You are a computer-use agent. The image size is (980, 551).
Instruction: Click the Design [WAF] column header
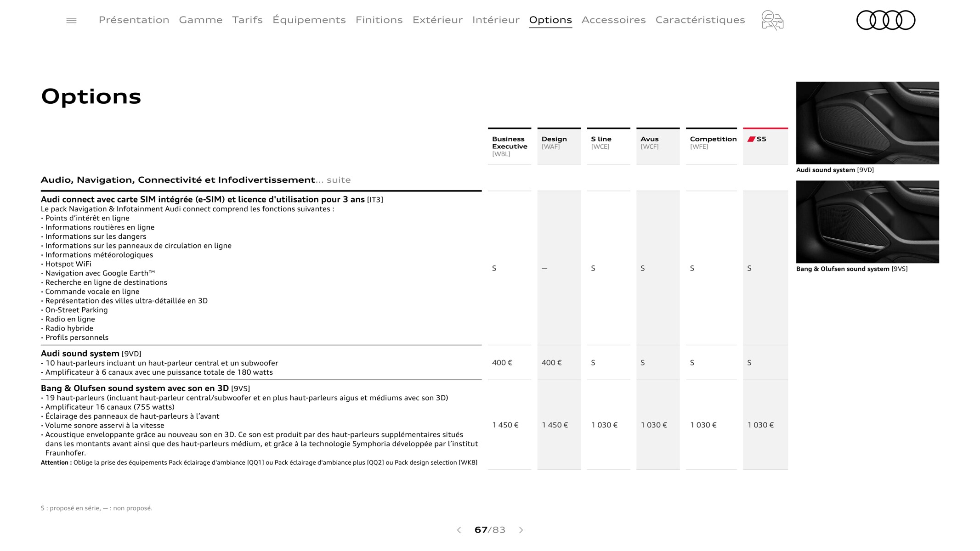[x=559, y=146]
